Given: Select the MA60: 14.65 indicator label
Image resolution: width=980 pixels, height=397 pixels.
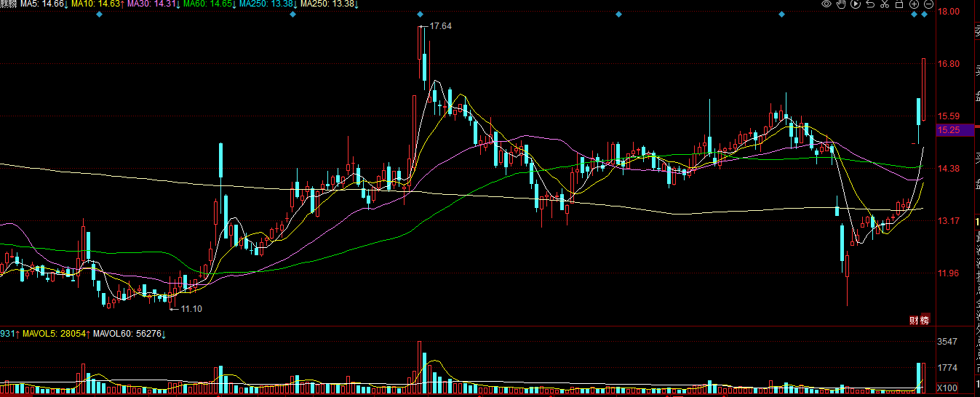Looking at the screenshot, I should point(209,4).
